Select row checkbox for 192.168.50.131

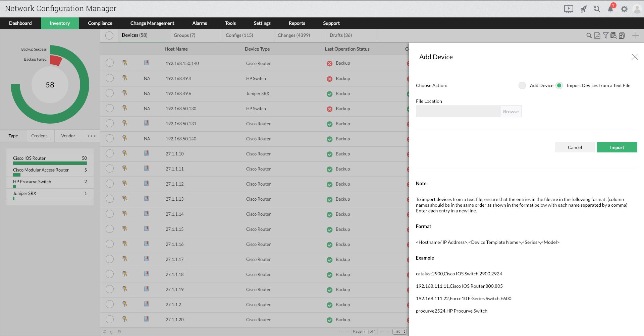pos(110,123)
